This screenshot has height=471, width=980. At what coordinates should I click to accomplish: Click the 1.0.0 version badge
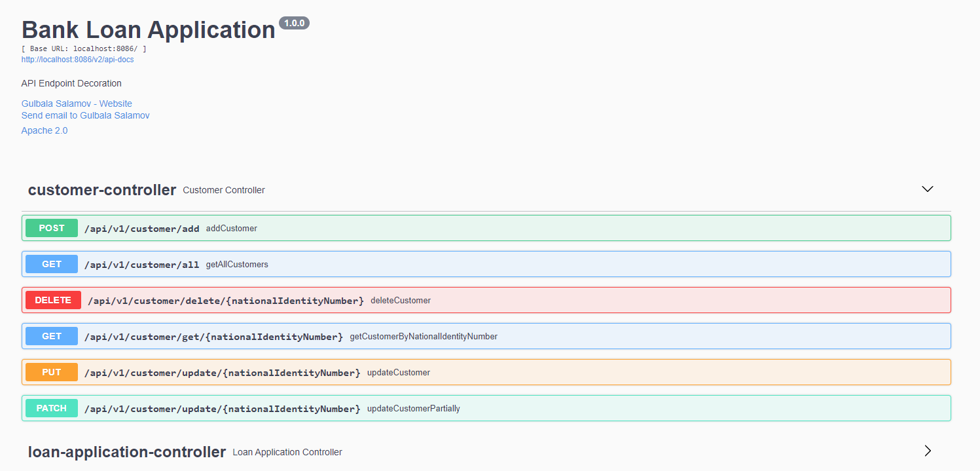click(x=294, y=23)
